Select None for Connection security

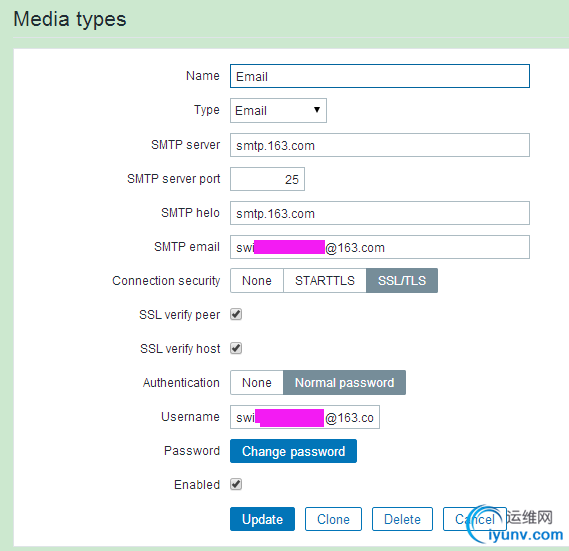257,281
